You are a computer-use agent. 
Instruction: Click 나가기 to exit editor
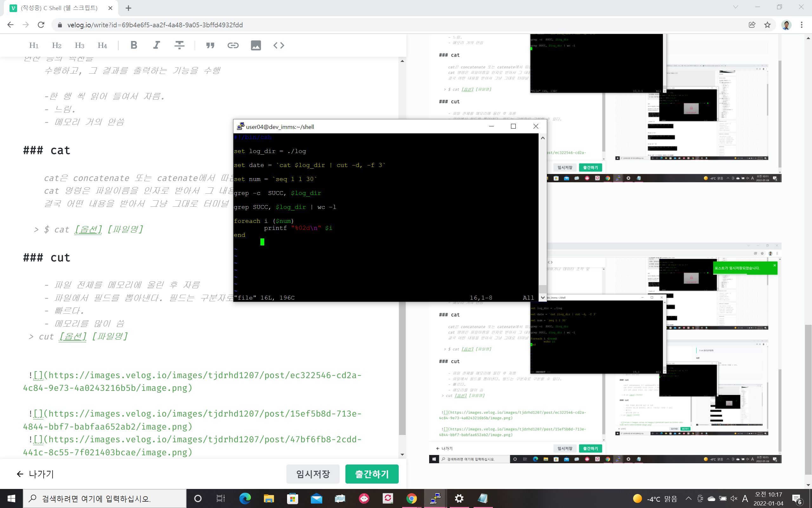pyautogui.click(x=35, y=474)
